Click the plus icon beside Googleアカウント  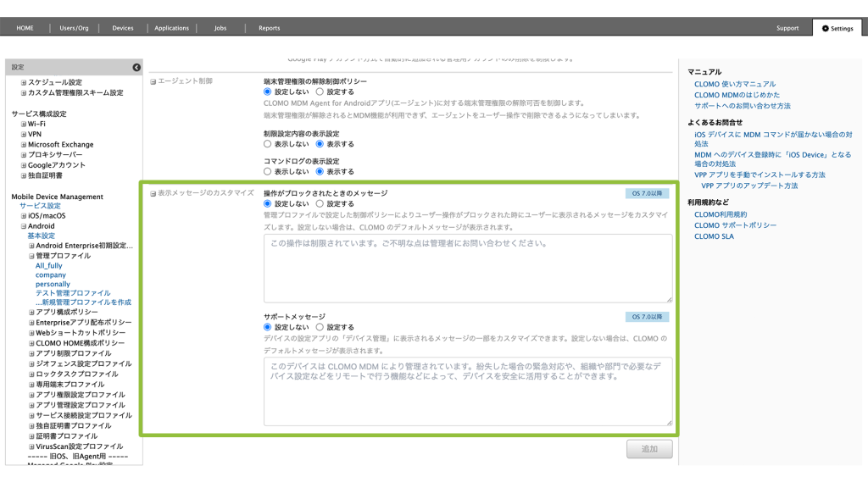coord(24,165)
